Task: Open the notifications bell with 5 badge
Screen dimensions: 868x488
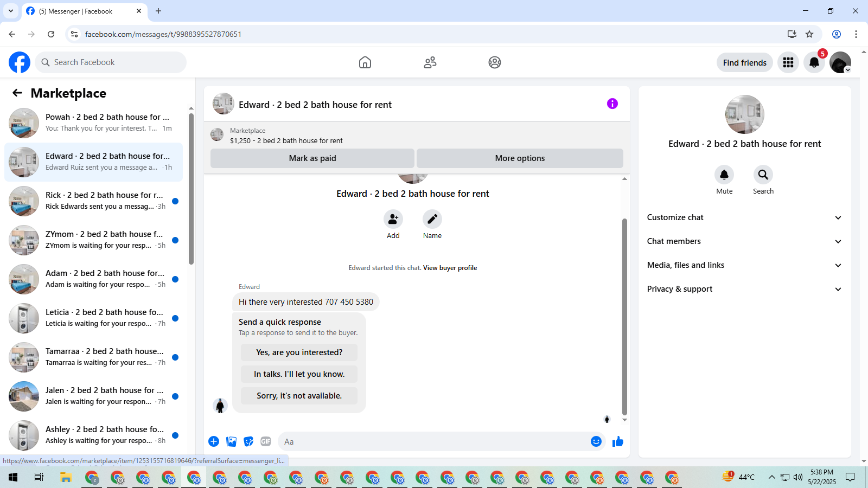Action: point(814,62)
